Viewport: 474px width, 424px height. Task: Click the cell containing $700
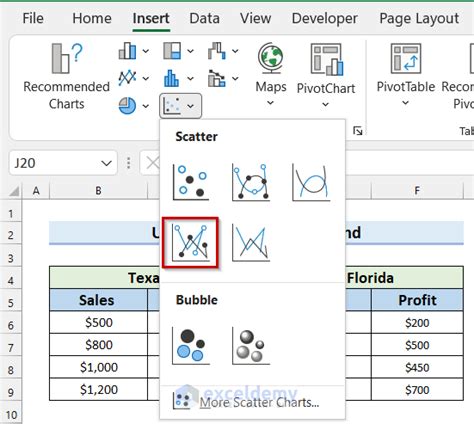(x=417, y=389)
